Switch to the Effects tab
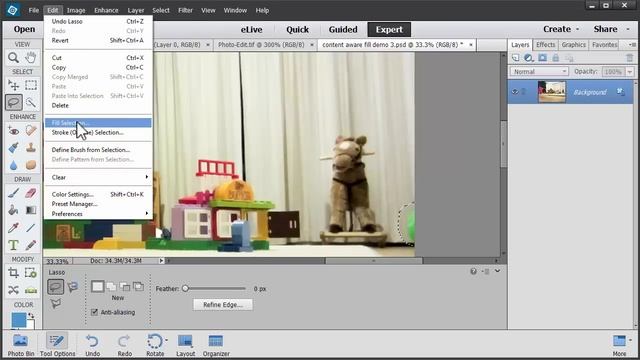Screen dimensions: 640x360 point(545,45)
